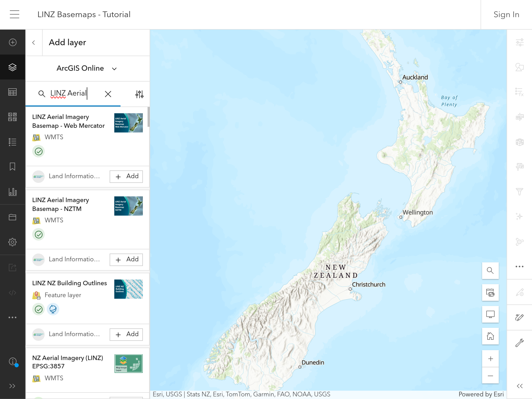Click the Sign In button
This screenshot has width=532, height=399.
506,14
